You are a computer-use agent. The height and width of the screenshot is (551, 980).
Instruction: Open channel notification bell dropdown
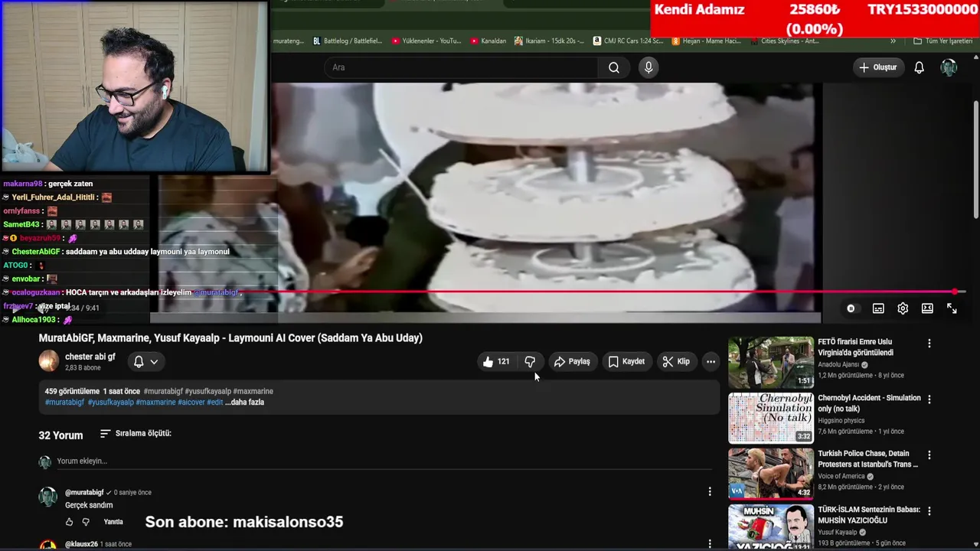(x=145, y=361)
